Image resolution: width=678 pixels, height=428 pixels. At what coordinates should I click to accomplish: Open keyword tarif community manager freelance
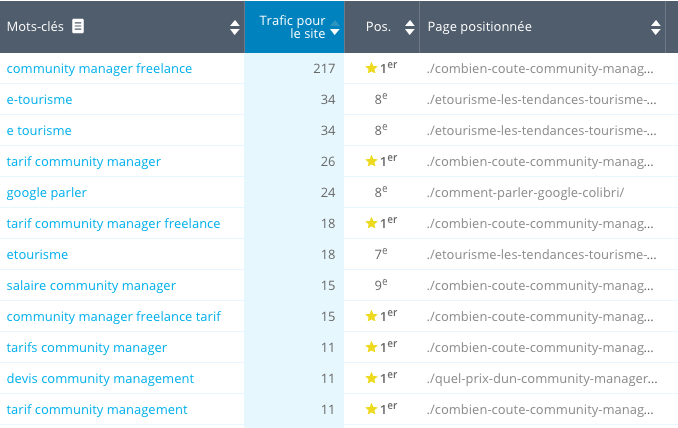click(x=113, y=224)
